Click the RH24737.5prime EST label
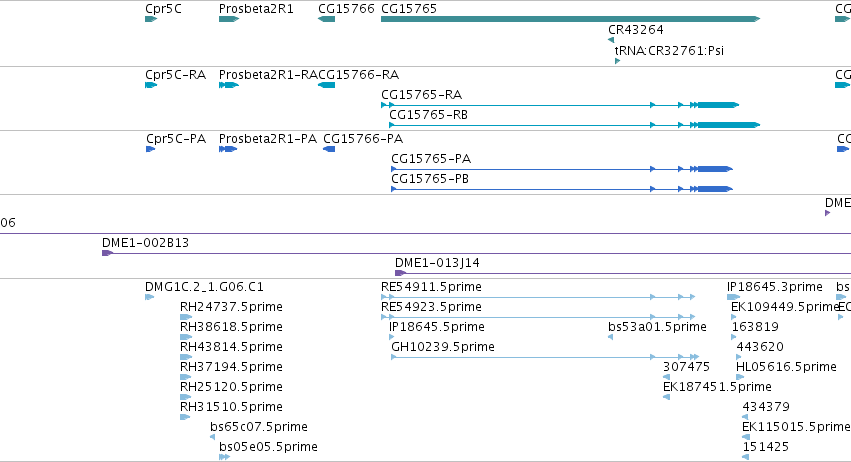Image resolution: width=851 pixels, height=462 pixels. click(231, 307)
